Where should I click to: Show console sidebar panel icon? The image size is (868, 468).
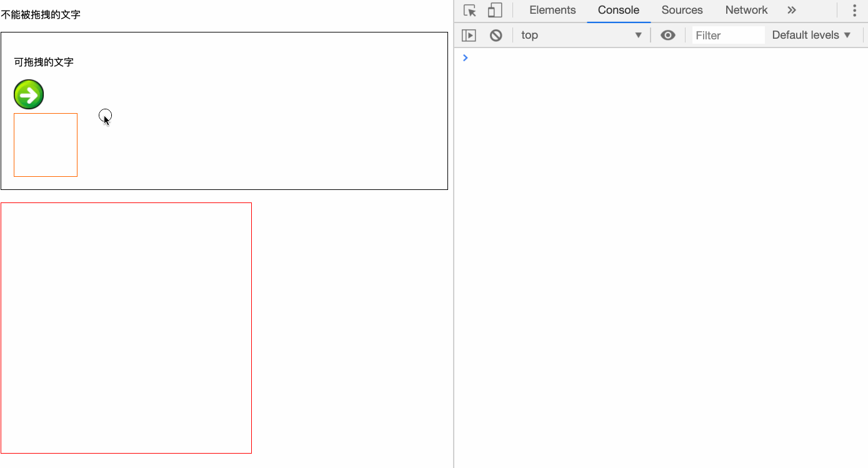[x=469, y=36]
